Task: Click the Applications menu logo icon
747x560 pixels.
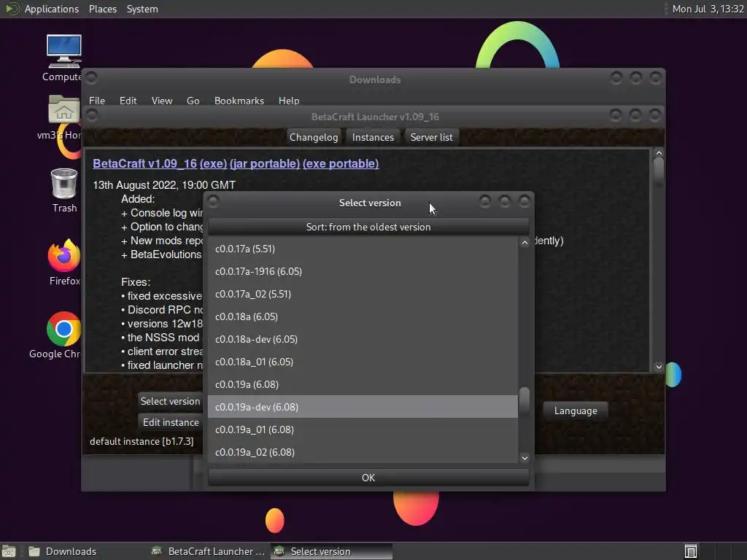Action: 12,9
